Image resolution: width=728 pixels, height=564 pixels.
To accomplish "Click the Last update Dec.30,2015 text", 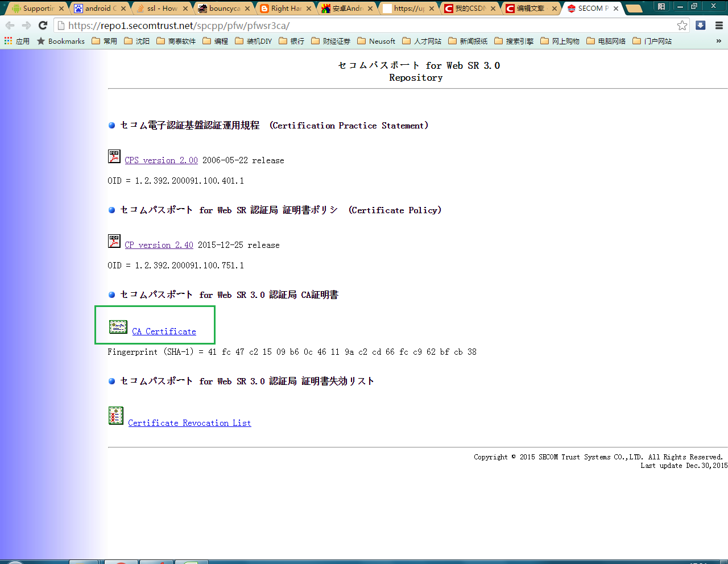I will 684,466.
